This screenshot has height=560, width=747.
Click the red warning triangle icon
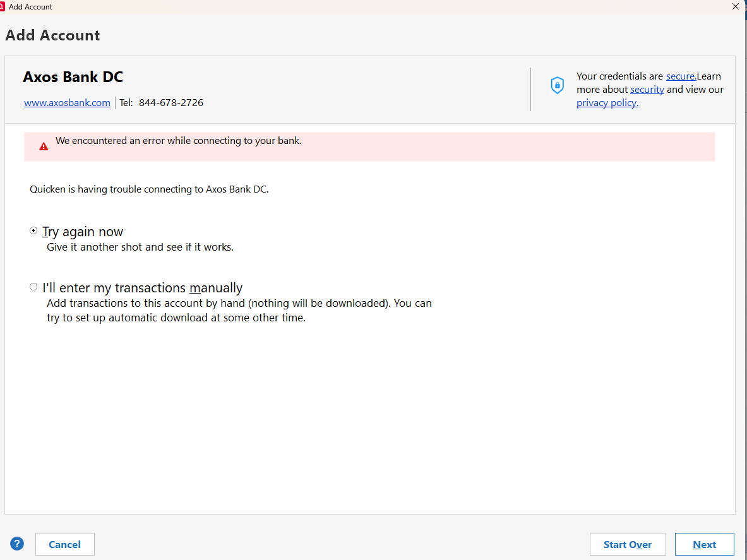pyautogui.click(x=44, y=146)
